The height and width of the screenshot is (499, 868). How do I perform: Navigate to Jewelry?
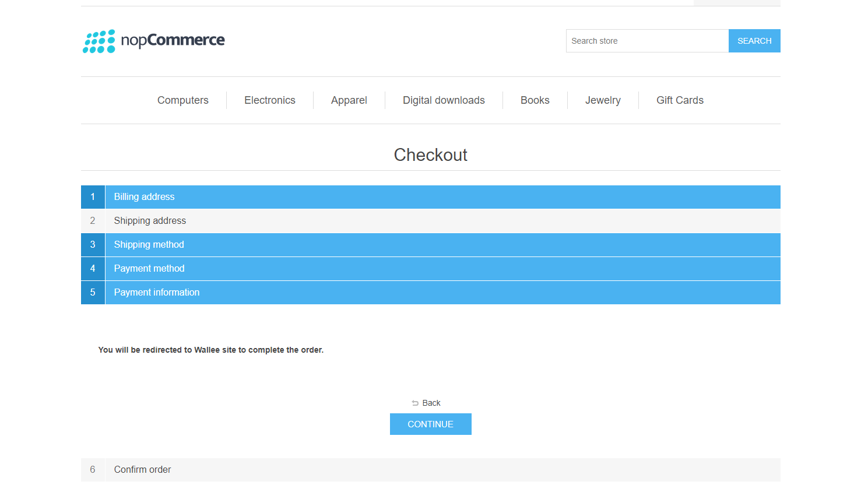tap(603, 100)
